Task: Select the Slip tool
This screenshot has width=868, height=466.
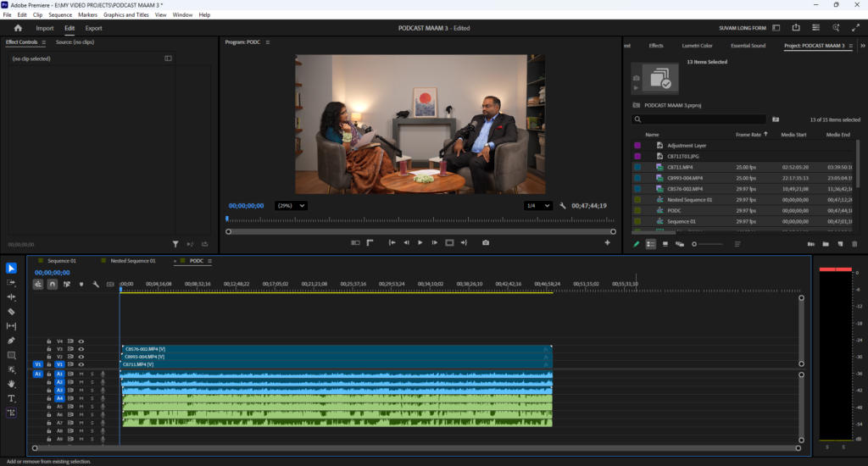Action: (x=11, y=326)
